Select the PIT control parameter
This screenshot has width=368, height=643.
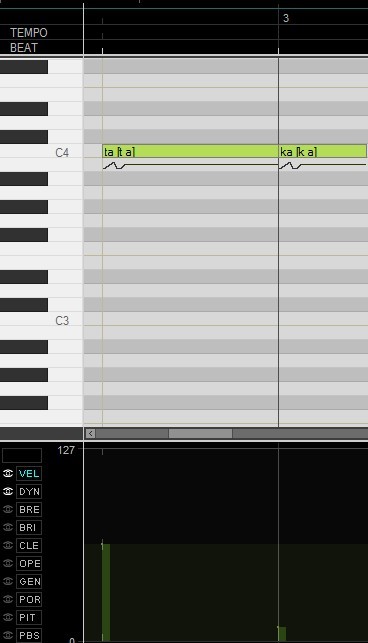click(29, 617)
